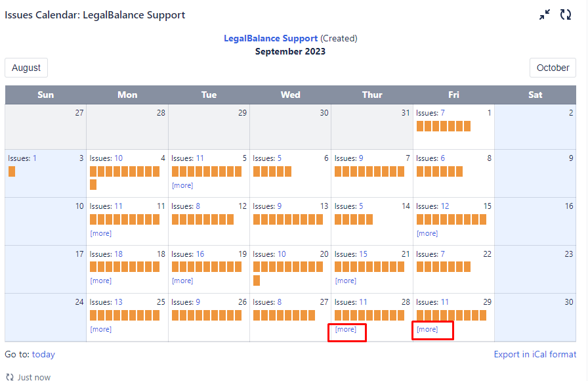Show [more] issues for September 25
Viewport: 588px width, 381px height.
click(101, 329)
